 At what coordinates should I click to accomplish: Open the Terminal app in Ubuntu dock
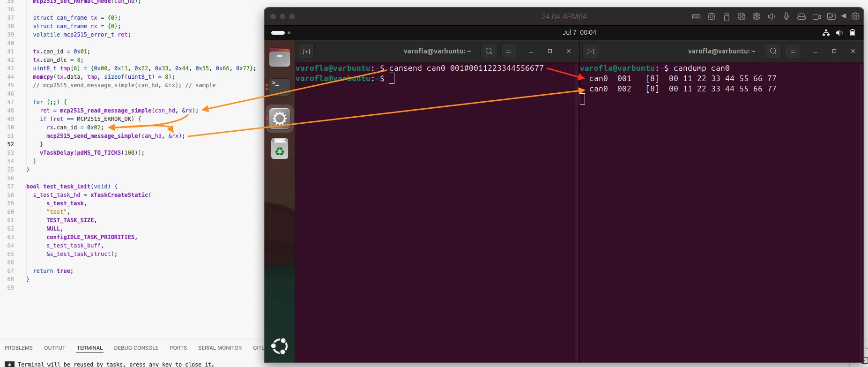(x=280, y=87)
